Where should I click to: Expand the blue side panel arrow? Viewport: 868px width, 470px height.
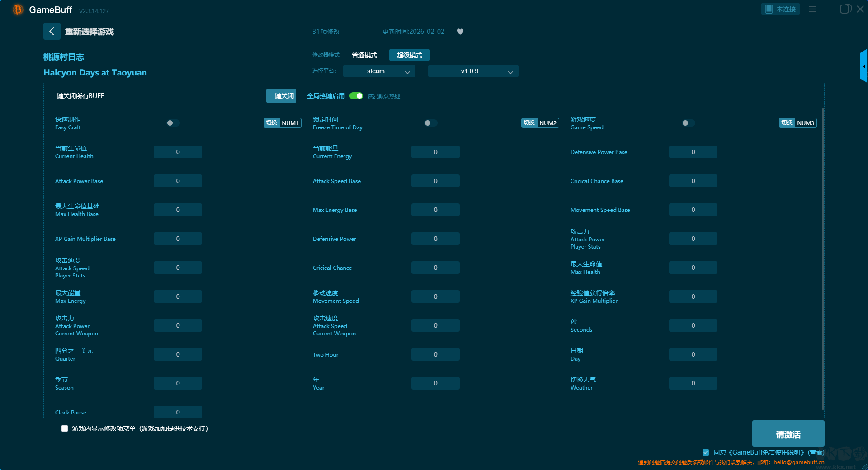[863, 66]
